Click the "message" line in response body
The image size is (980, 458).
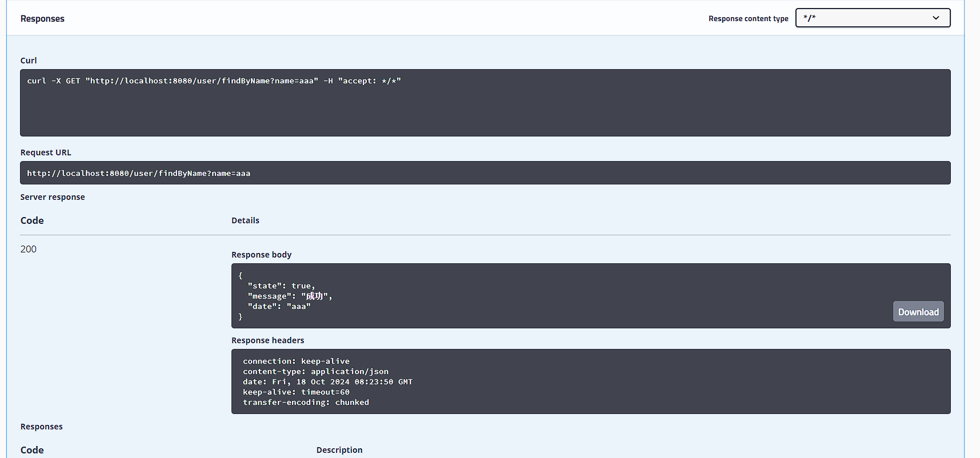coord(290,296)
